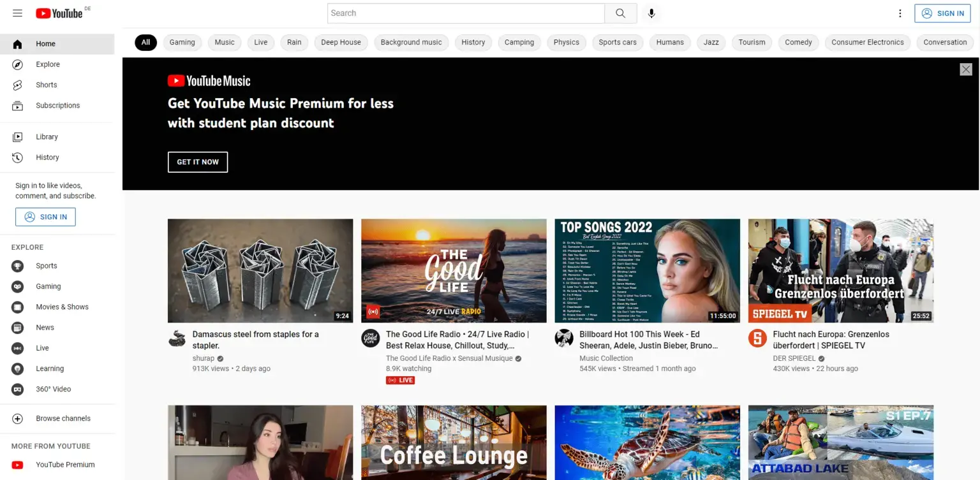Image resolution: width=980 pixels, height=480 pixels.
Task: Click the Home icon in sidebar
Action: 17,44
